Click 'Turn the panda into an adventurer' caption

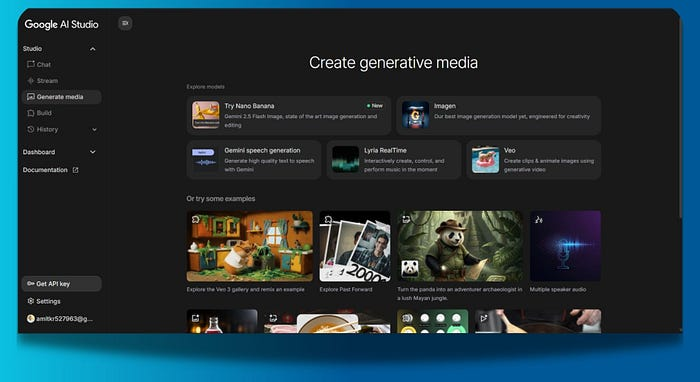click(x=459, y=293)
